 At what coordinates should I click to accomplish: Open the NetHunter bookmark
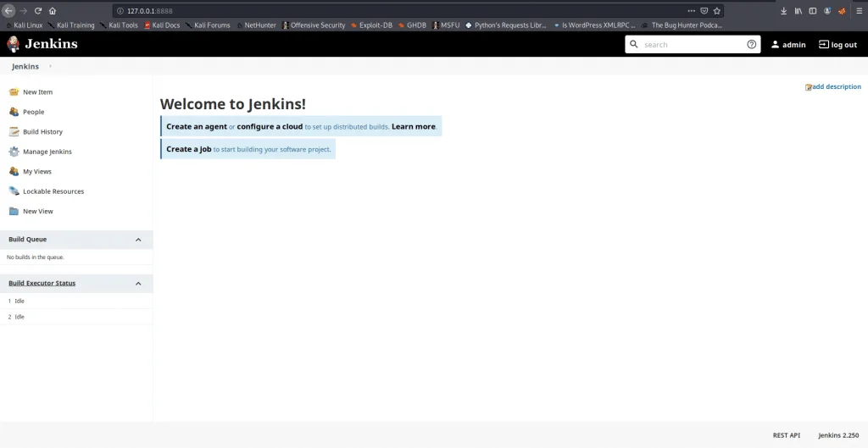pos(256,25)
